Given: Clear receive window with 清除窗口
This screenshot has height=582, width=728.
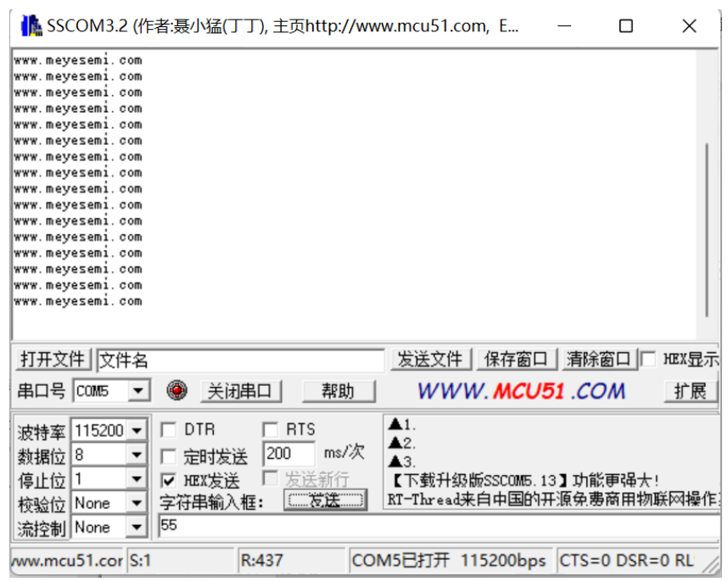Looking at the screenshot, I should 598,360.
